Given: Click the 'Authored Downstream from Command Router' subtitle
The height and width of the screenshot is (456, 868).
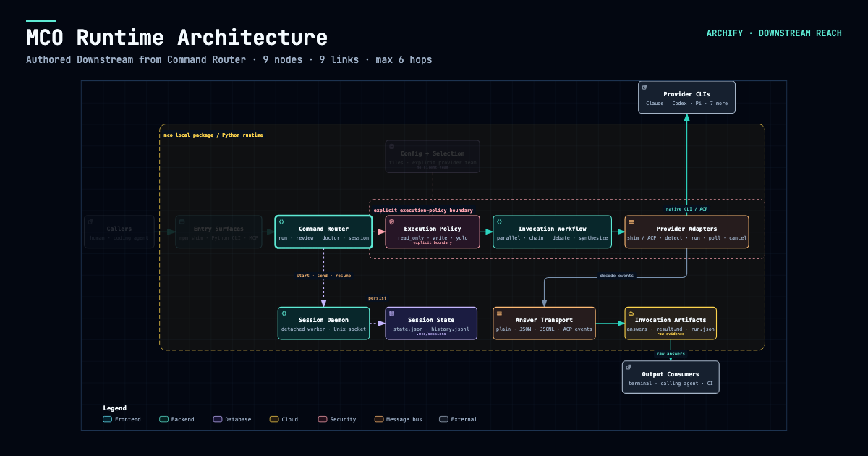Looking at the screenshot, I should (x=136, y=59).
